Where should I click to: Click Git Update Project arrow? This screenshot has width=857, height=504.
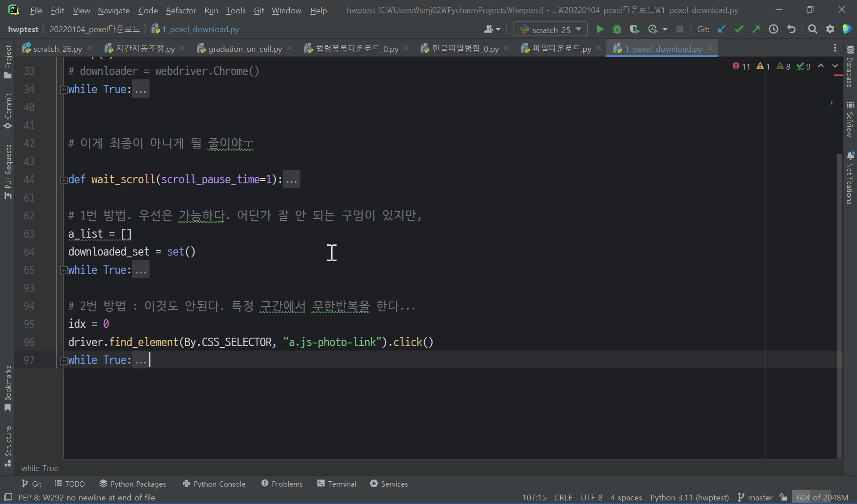pos(721,29)
